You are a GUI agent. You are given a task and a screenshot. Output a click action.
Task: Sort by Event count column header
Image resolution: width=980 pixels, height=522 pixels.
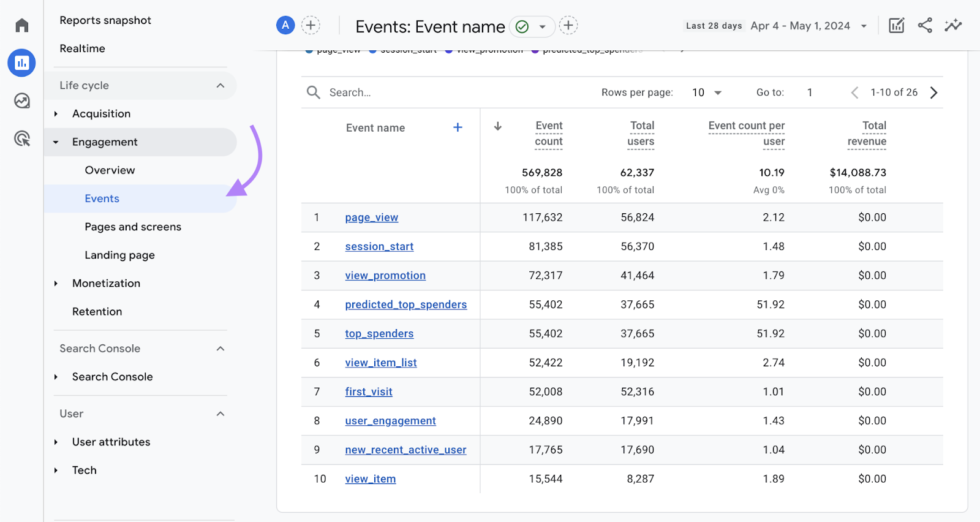click(549, 134)
